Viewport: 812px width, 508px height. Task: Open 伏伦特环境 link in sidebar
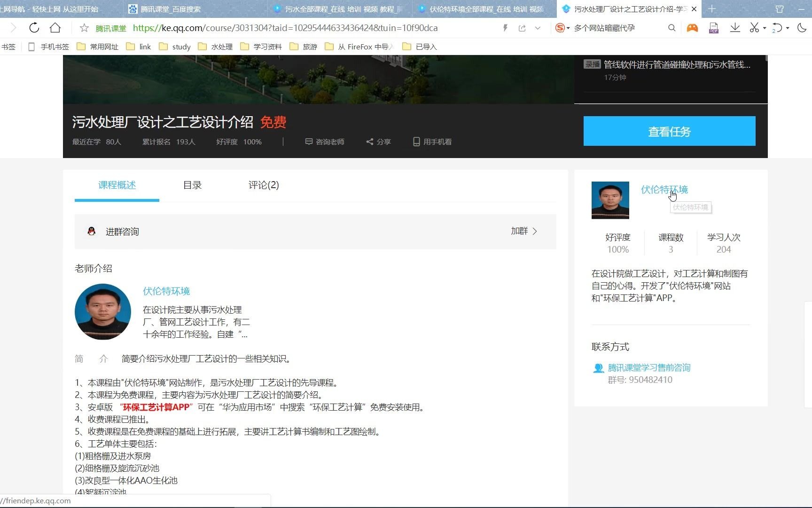click(x=664, y=190)
